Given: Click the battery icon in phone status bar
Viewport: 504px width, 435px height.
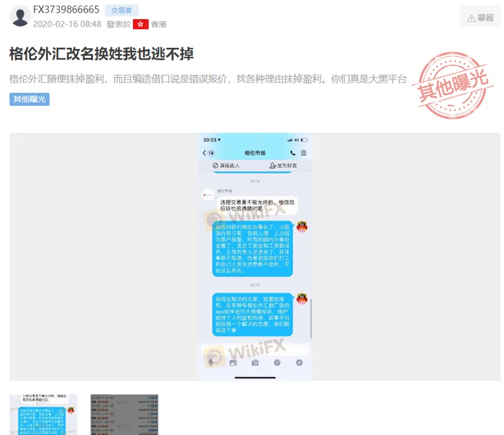Looking at the screenshot, I should (x=304, y=140).
